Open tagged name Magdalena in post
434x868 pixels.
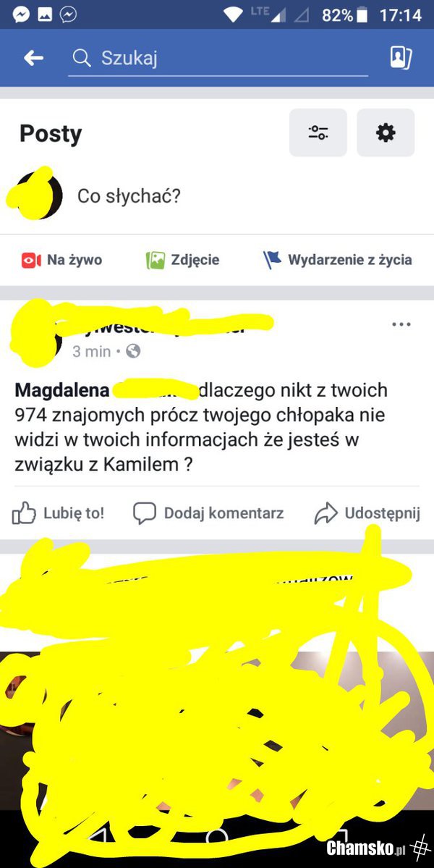coord(62,390)
